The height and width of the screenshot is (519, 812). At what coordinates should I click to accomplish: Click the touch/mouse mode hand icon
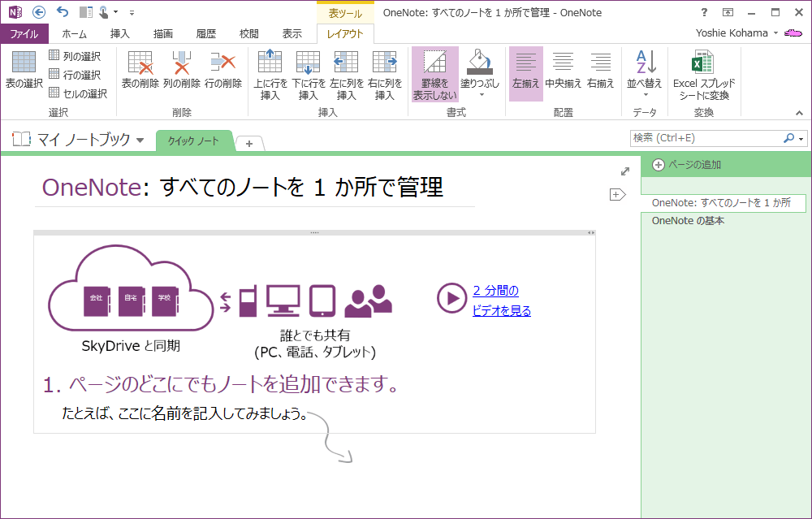click(104, 12)
